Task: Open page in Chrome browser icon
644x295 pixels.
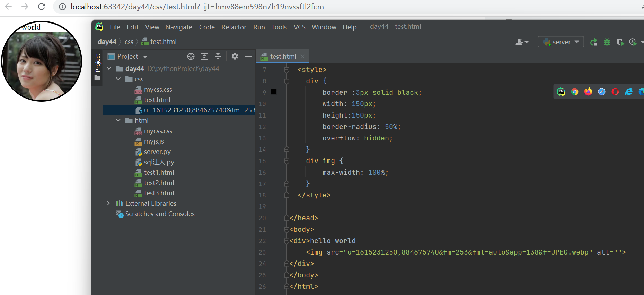Action: [575, 92]
